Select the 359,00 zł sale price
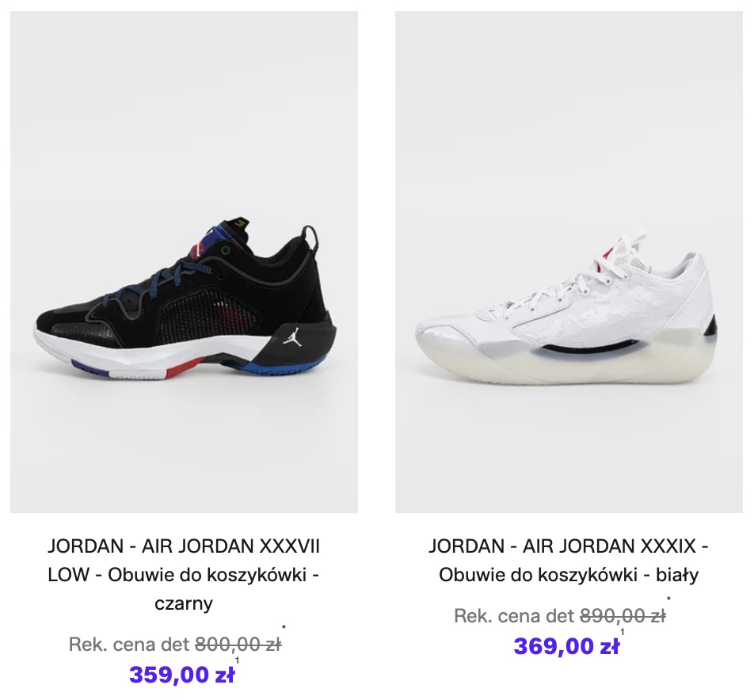The width and height of the screenshot is (754, 700). (x=182, y=675)
